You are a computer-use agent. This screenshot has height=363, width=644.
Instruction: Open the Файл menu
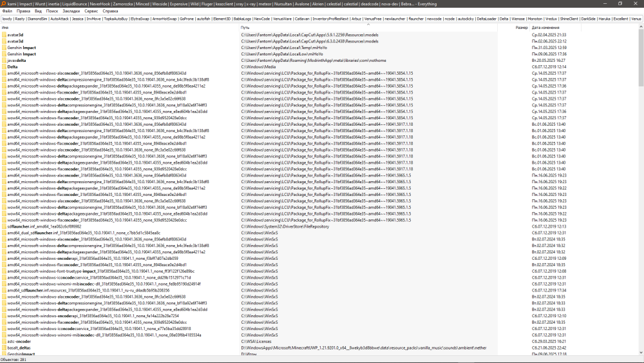(7, 11)
